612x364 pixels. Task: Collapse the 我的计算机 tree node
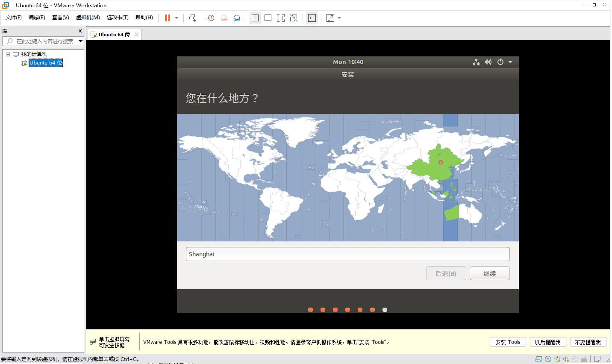click(x=8, y=54)
